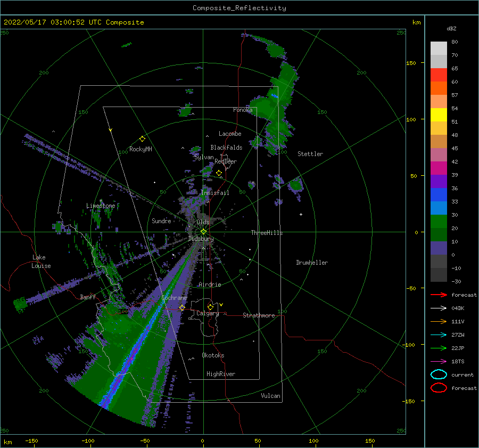
Task: Select the magenta 18TS arrow icon
Action: pyautogui.click(x=439, y=361)
